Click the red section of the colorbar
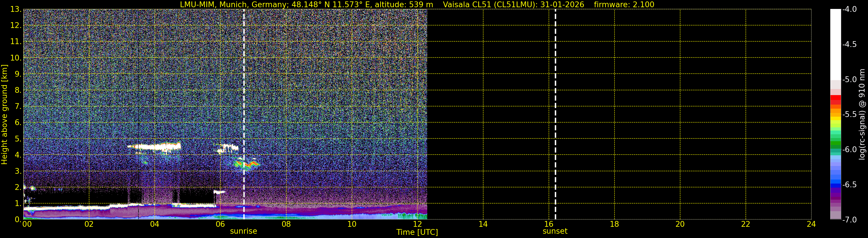 [x=836, y=99]
